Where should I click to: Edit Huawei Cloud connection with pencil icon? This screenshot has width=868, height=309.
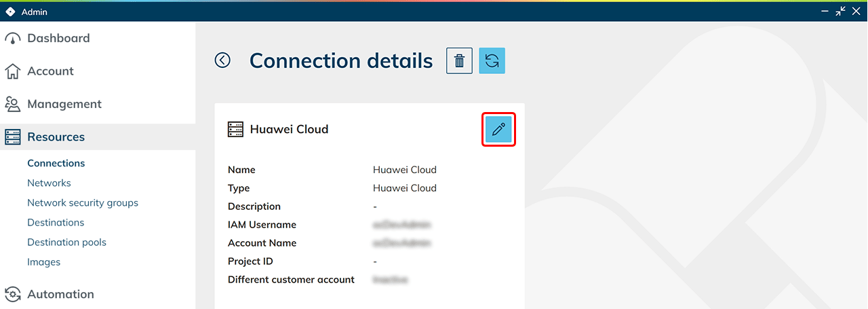click(x=498, y=129)
